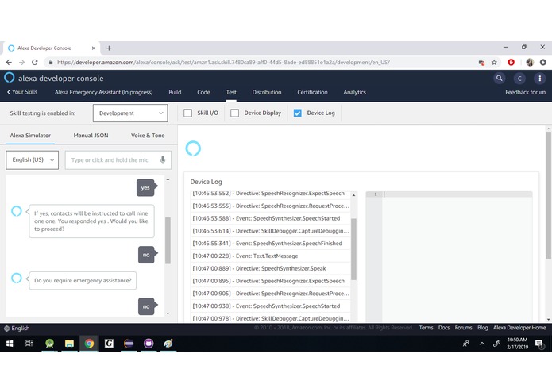
Task: Click the browser forward arrow
Action: (x=21, y=62)
